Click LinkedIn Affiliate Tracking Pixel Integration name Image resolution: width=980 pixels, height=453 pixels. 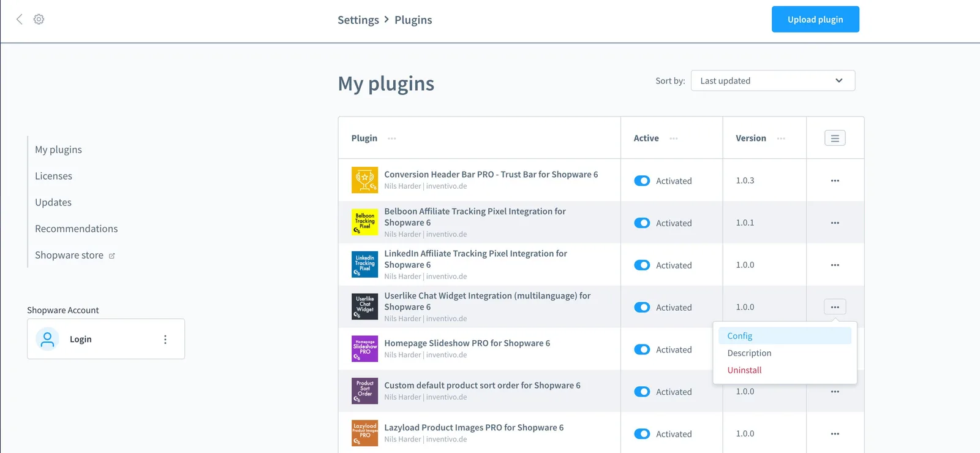(x=476, y=259)
